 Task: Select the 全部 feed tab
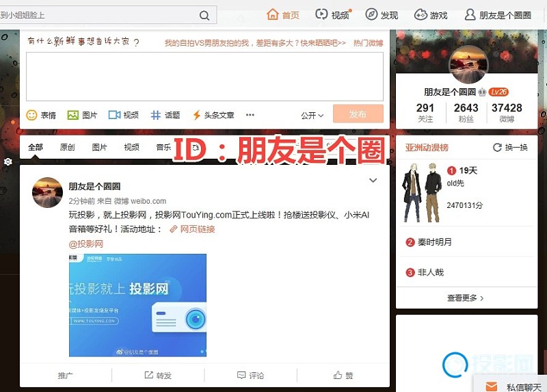point(36,147)
